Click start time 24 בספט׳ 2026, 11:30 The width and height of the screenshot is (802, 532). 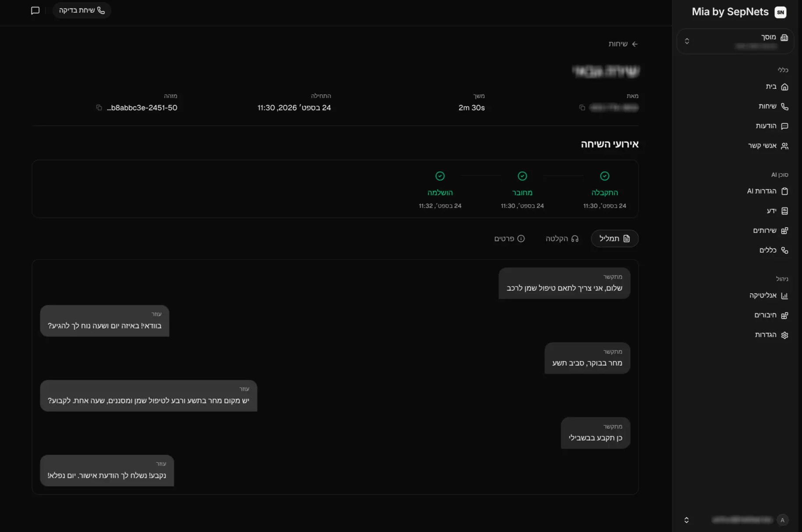[x=294, y=108]
